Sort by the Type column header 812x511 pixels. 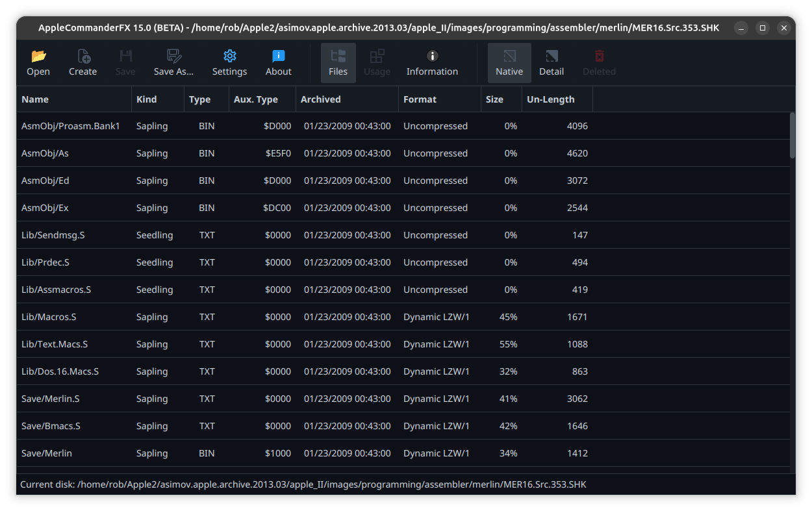click(206, 99)
